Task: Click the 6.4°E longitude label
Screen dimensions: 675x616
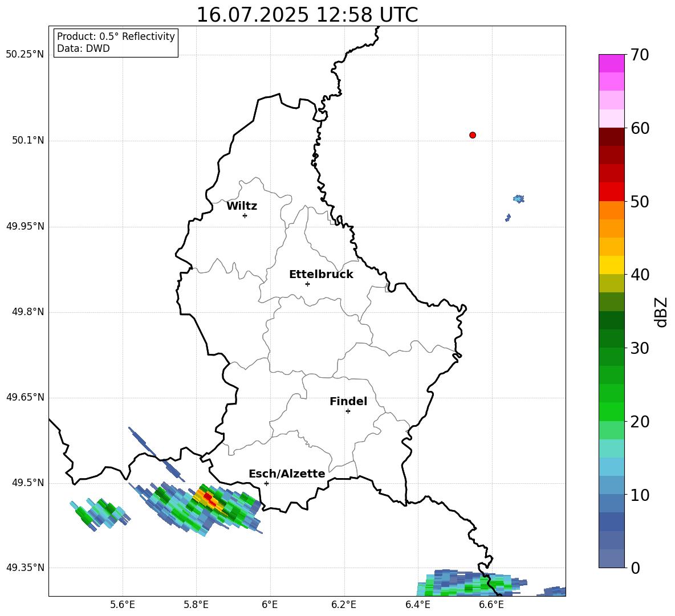Action: click(x=417, y=605)
